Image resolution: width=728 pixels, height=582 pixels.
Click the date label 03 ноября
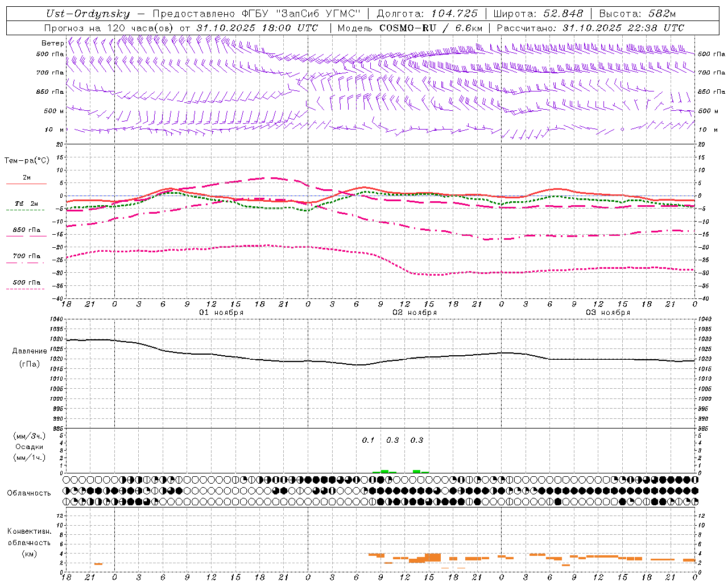(x=608, y=313)
